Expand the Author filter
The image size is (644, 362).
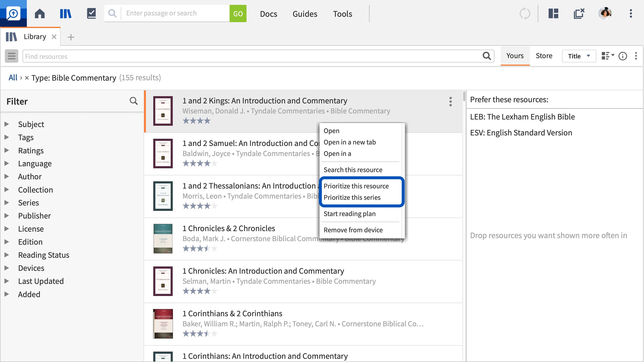(x=7, y=176)
